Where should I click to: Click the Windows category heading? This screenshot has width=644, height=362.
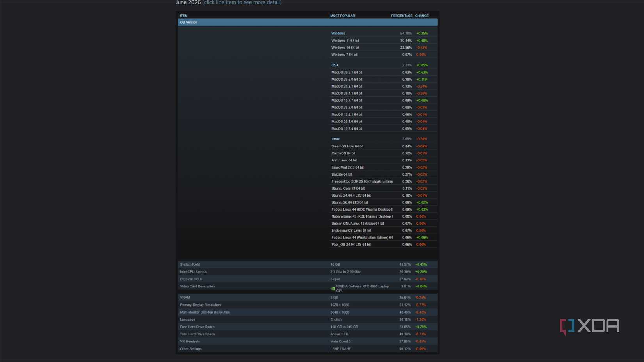tap(338, 34)
